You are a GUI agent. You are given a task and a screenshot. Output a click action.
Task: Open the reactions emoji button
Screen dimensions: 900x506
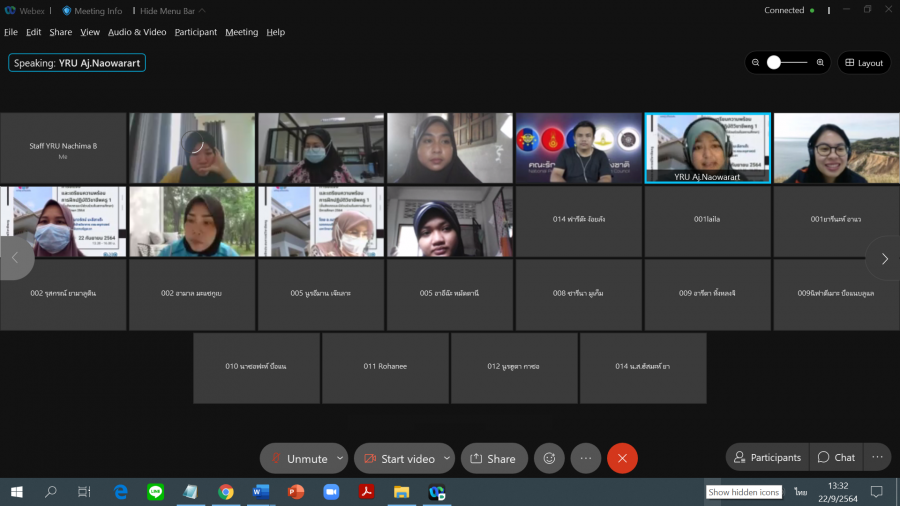pos(549,458)
